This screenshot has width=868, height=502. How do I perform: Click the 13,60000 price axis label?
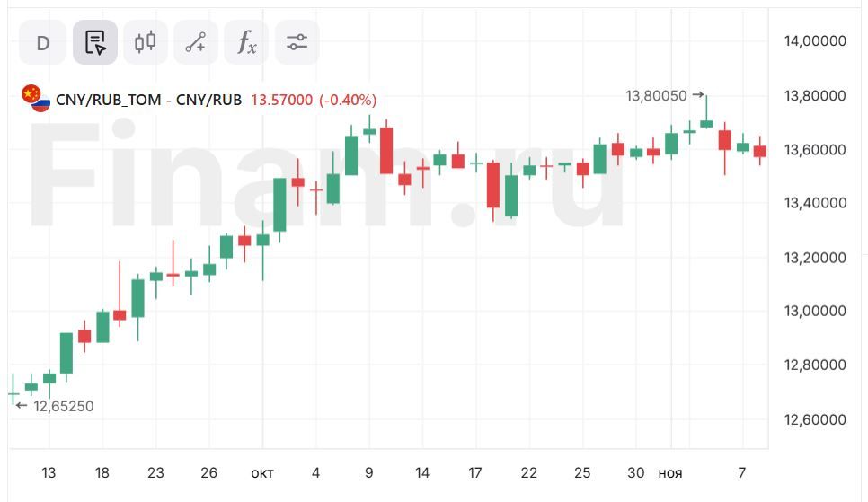tap(815, 149)
